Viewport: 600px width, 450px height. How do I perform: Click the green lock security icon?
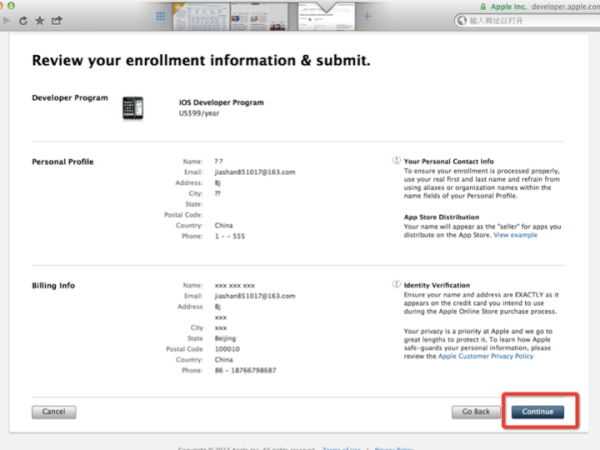(483, 7)
